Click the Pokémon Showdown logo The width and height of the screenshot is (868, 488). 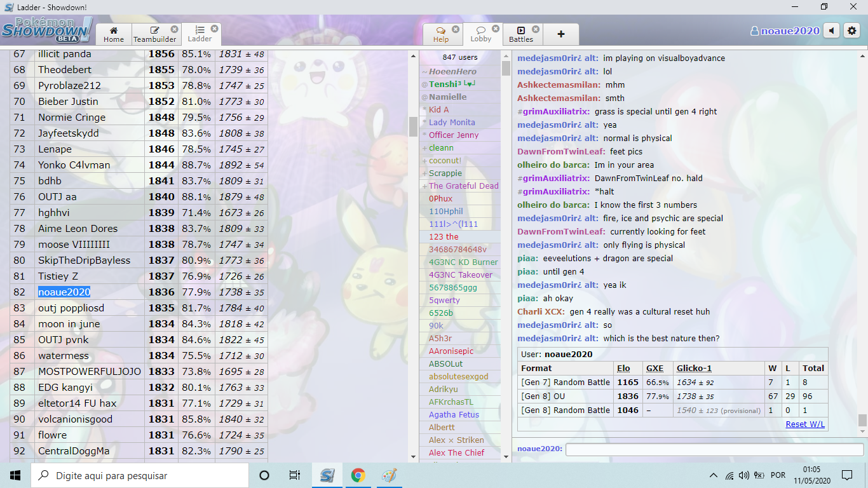46,30
